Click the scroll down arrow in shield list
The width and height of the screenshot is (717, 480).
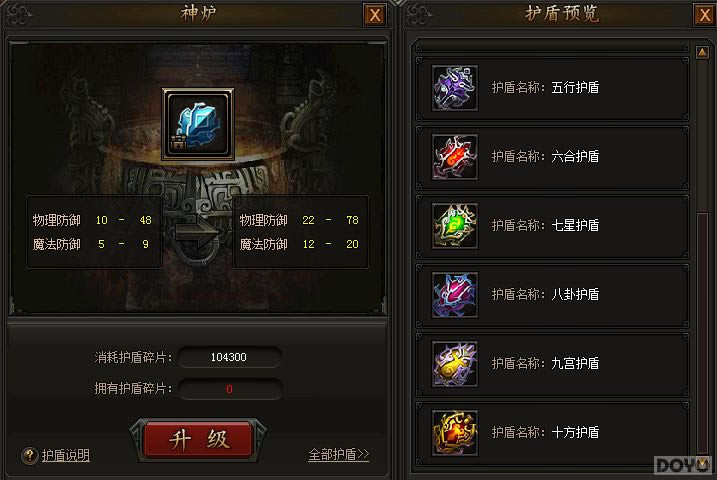click(x=702, y=463)
